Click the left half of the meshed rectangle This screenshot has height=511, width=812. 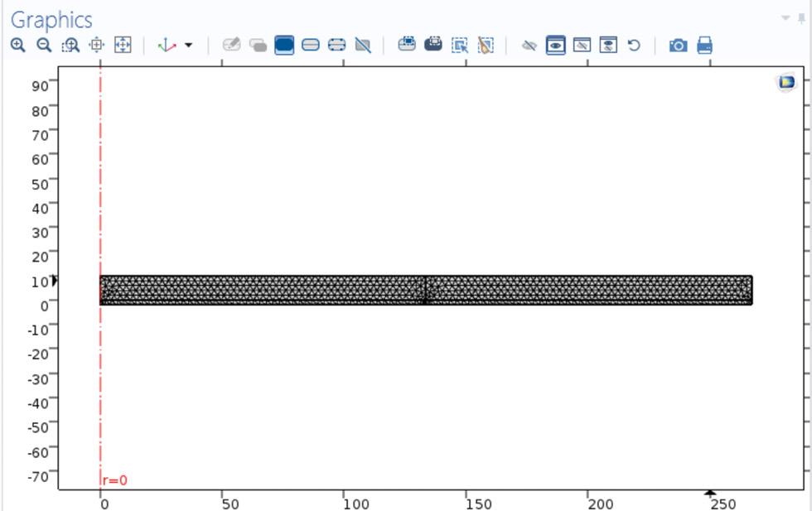tap(263, 290)
